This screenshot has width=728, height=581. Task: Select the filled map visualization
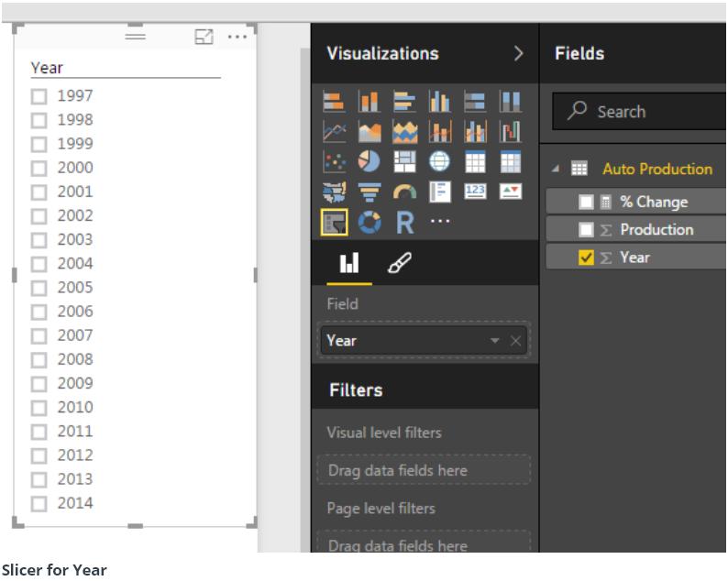tap(334, 192)
